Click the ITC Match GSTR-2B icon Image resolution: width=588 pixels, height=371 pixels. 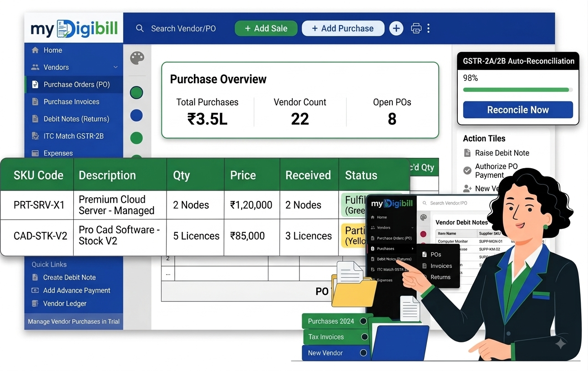[x=35, y=136]
